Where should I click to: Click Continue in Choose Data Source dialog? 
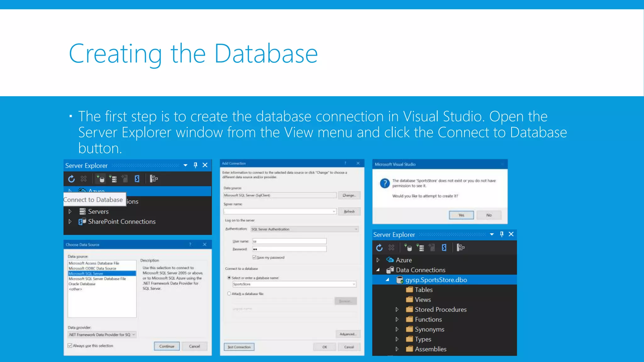(x=167, y=346)
